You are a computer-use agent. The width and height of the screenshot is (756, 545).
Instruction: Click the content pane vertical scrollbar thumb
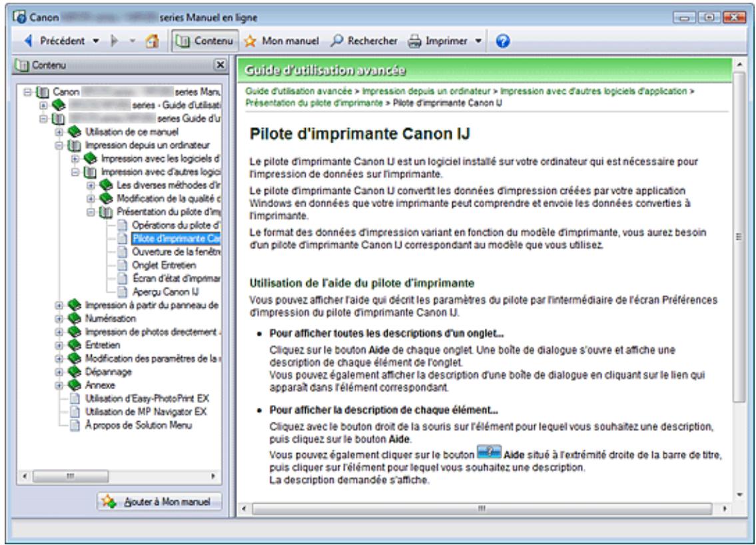pyautogui.click(x=739, y=237)
